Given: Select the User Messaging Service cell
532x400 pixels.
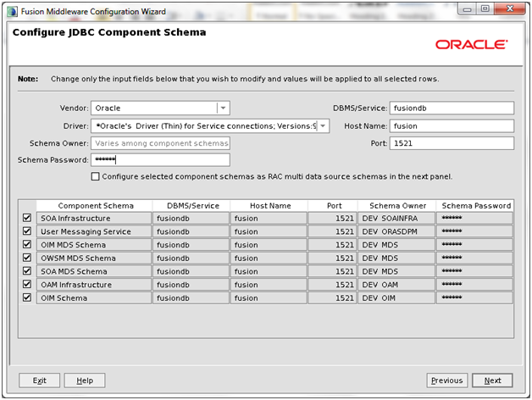Looking at the screenshot, I should coord(94,231).
